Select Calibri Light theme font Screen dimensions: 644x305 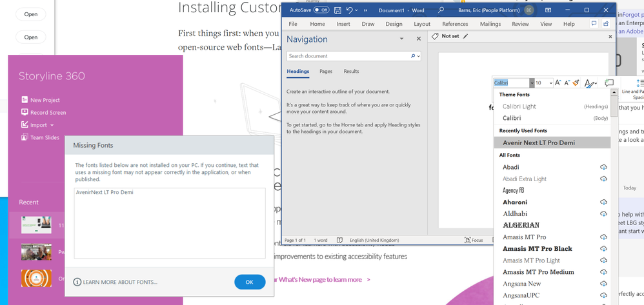tap(552, 106)
